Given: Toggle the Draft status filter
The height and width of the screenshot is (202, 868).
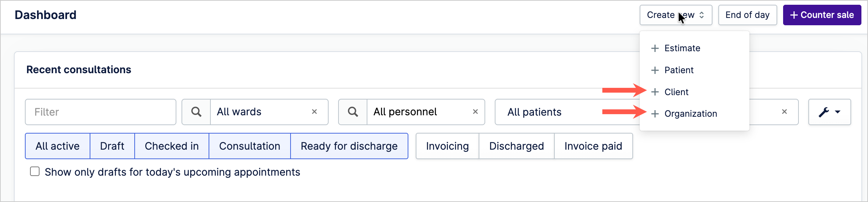Looking at the screenshot, I should click(112, 146).
